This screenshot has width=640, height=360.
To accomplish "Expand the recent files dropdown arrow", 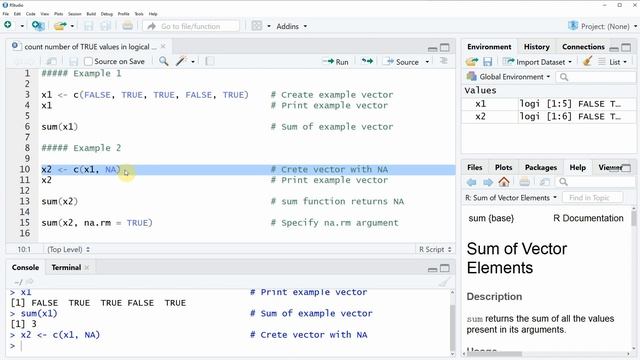I will click(72, 26).
